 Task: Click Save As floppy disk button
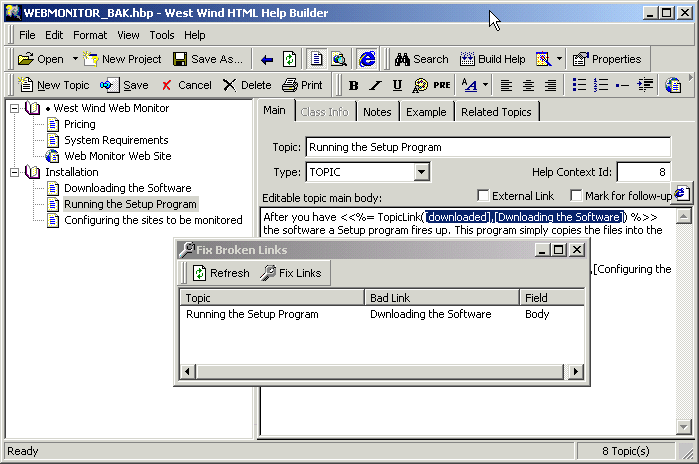[208, 59]
